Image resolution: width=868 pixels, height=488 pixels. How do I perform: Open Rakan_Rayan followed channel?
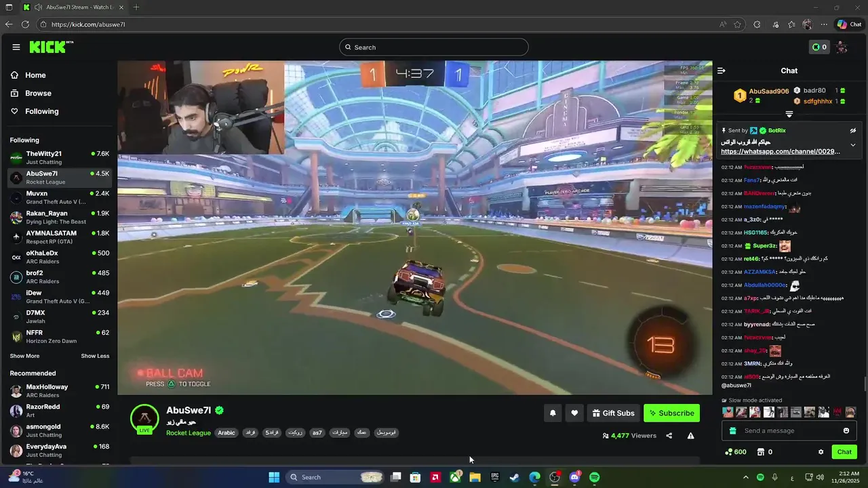(x=60, y=218)
